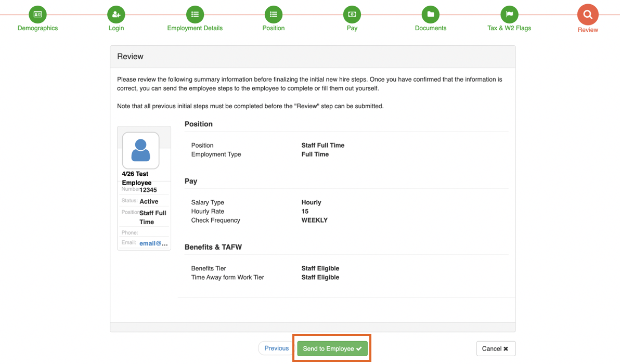Click the Tax & W2 Flags step icon

pos(509,15)
